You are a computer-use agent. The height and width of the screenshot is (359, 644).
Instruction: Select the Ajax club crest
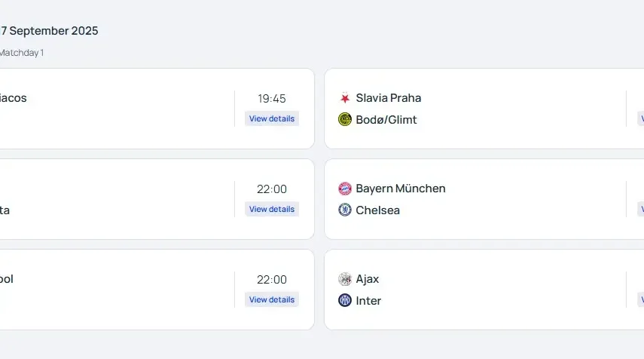pyautogui.click(x=345, y=279)
